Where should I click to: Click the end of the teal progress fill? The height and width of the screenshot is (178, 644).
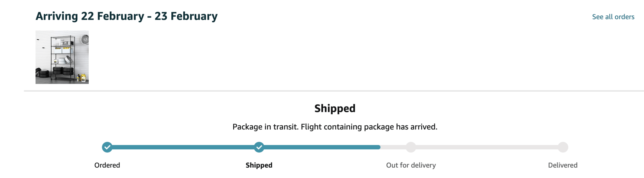click(379, 147)
